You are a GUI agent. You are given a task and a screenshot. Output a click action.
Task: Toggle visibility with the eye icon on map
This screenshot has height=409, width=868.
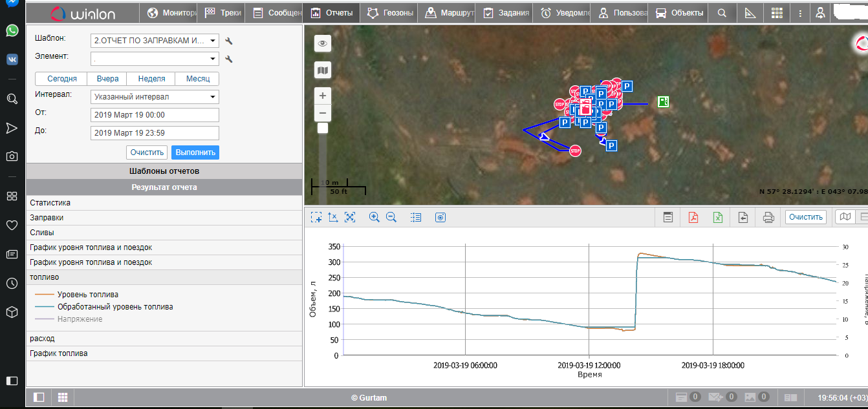tap(323, 43)
